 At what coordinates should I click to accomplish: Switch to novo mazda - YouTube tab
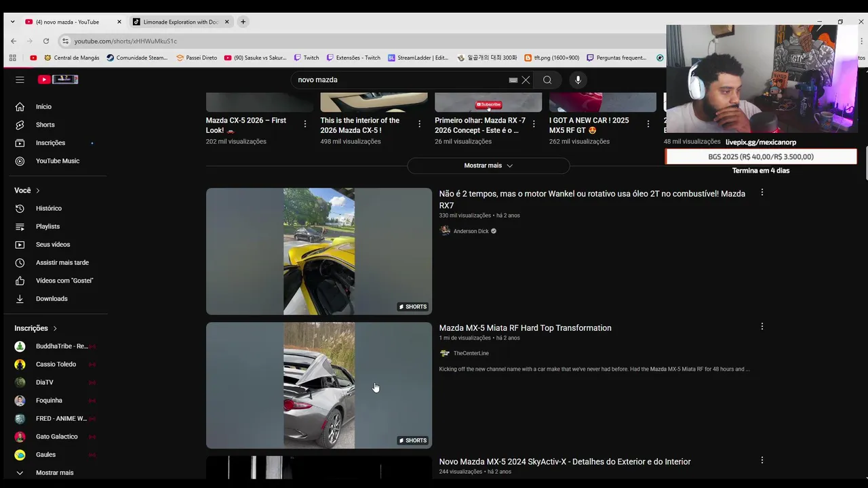coord(73,22)
